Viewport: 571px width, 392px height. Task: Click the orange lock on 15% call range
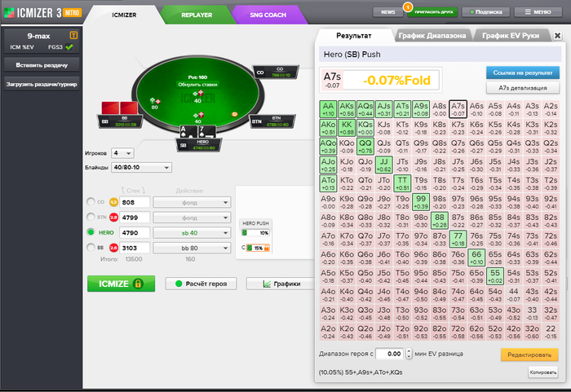[x=267, y=248]
